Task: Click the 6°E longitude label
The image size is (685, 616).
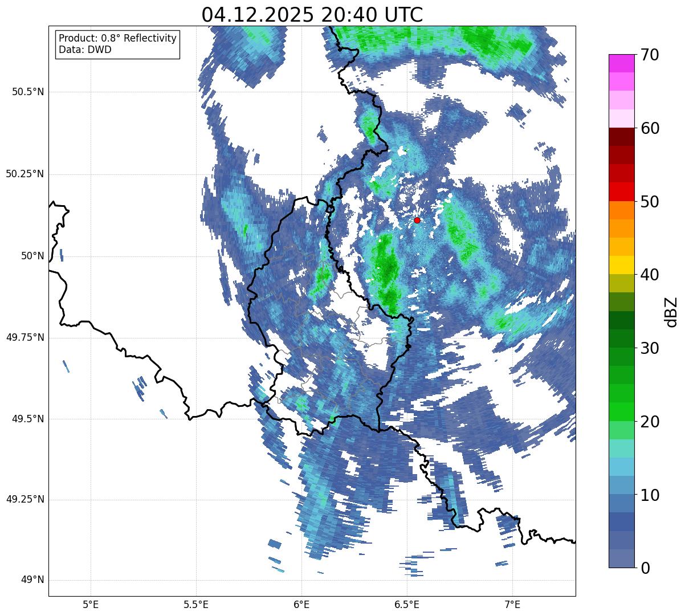Action: pos(301,604)
